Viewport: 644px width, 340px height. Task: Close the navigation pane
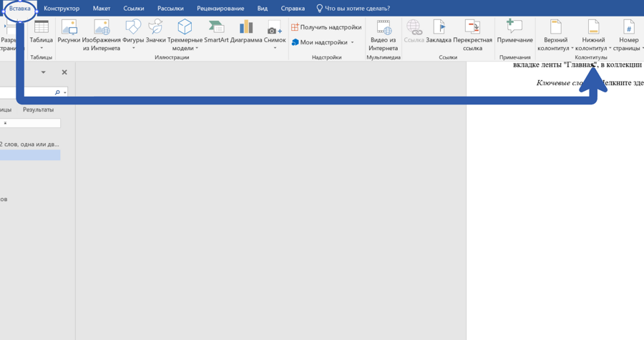64,72
